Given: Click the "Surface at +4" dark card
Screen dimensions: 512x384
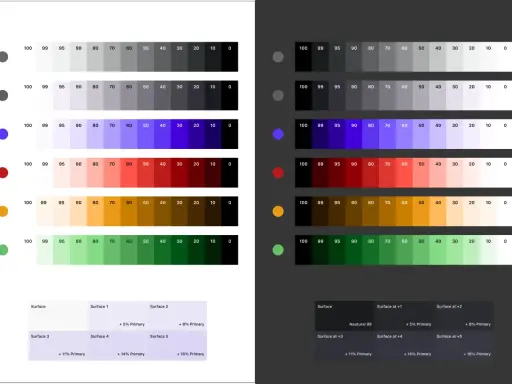Looking at the screenshot, I should click(404, 345).
